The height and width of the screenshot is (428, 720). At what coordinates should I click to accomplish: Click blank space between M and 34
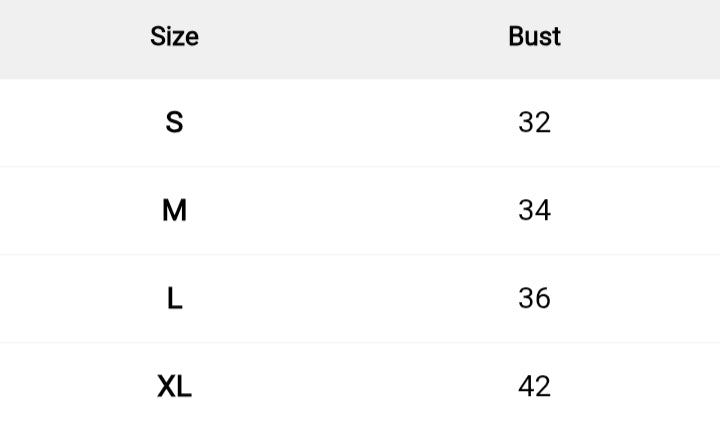pyautogui.click(x=355, y=211)
